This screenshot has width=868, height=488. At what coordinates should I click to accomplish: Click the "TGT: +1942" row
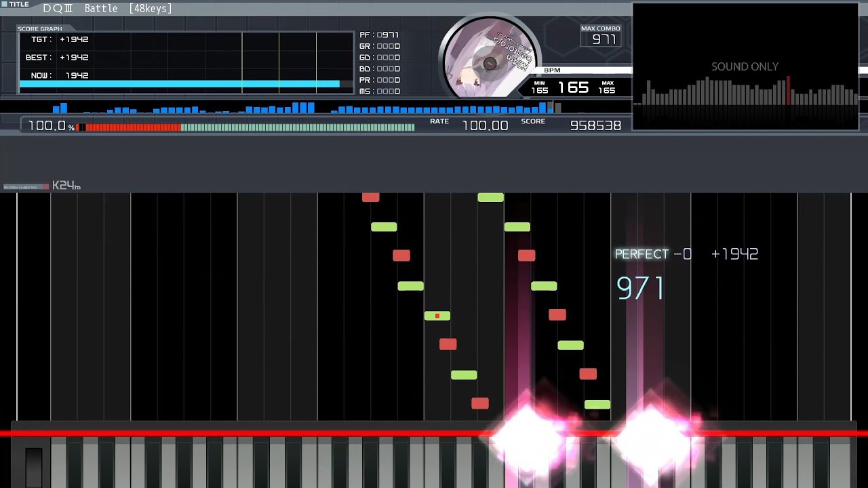pyautogui.click(x=60, y=39)
